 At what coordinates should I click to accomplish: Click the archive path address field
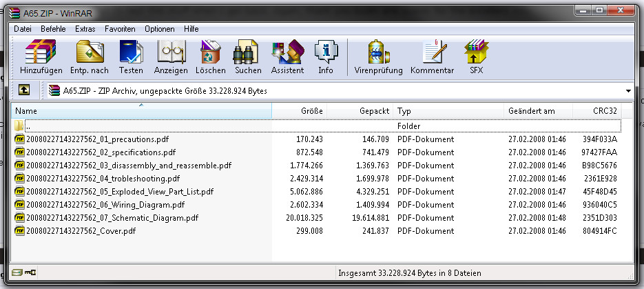tap(340, 91)
